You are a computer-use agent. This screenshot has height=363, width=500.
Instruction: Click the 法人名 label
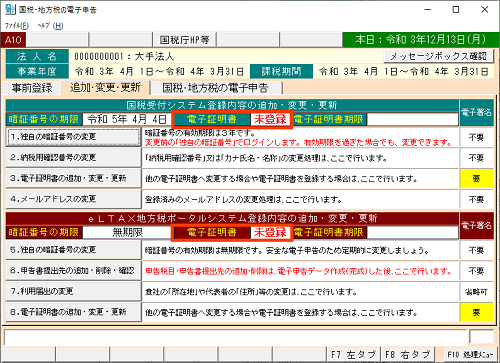[x=37, y=56]
